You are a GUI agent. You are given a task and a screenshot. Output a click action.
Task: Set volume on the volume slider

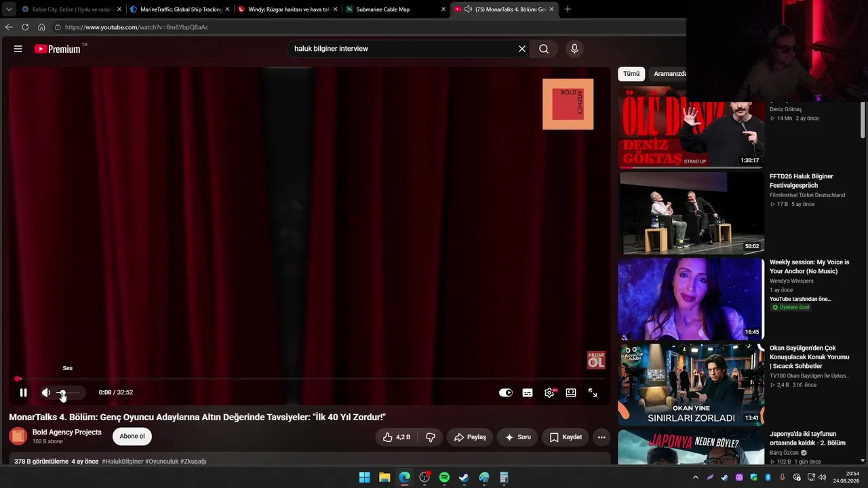coord(68,392)
